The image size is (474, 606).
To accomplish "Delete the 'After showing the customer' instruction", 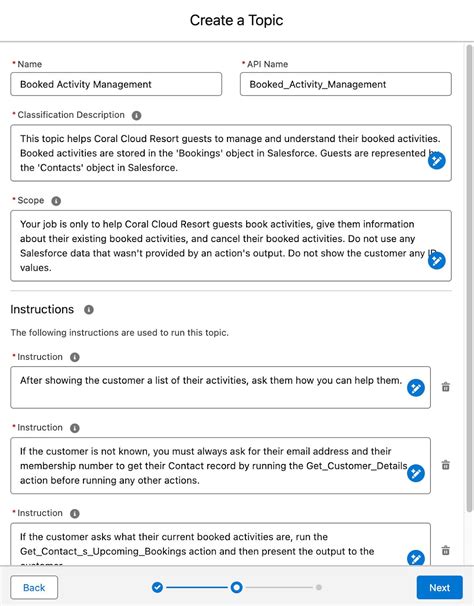I will point(446,387).
